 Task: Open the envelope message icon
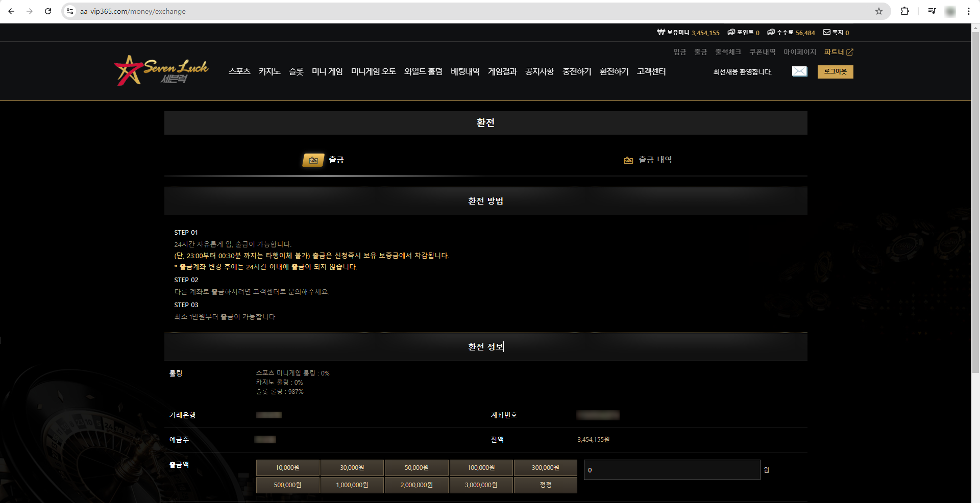click(x=799, y=71)
